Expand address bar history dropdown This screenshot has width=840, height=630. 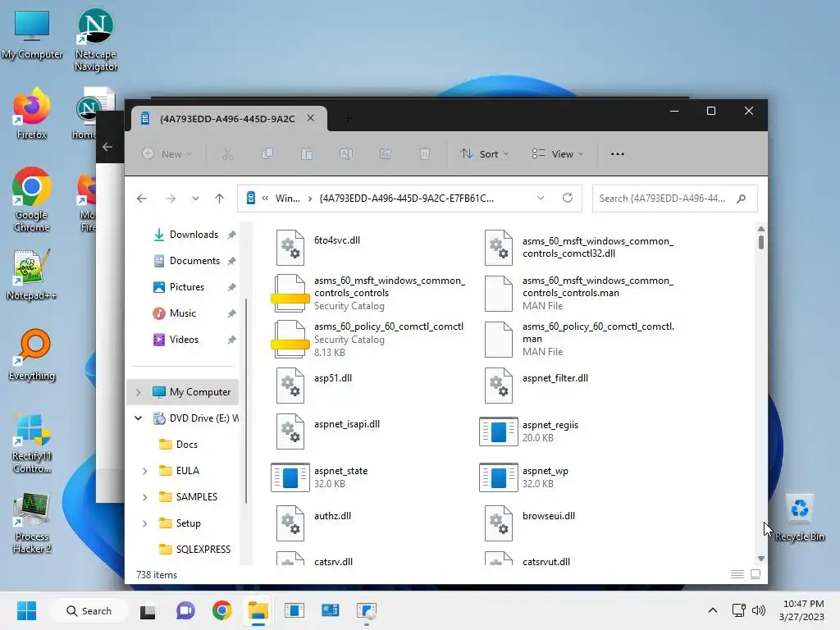click(x=541, y=199)
